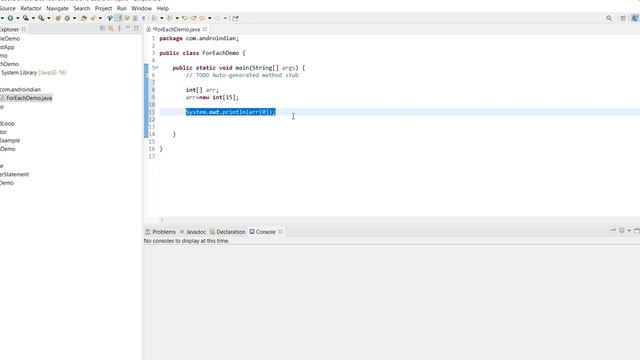
Task: Click the Search flashlight toolbar icon
Action: (110, 18)
